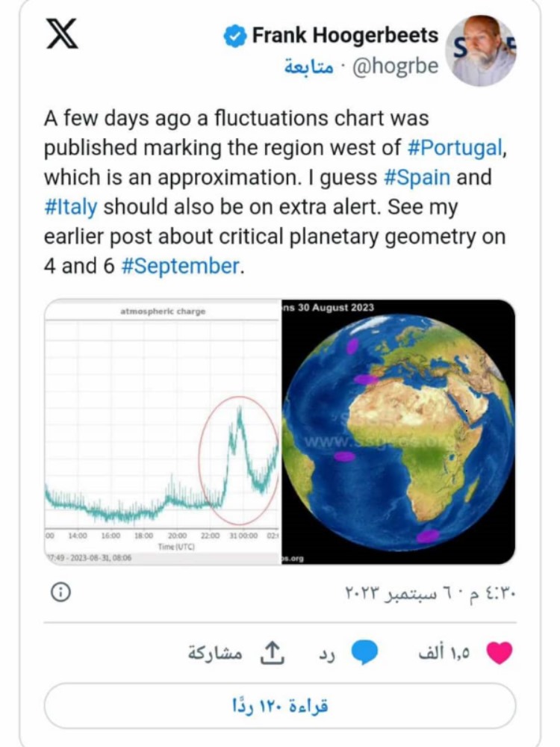Click the Frank Hoogerbeets display name
The image size is (560, 747).
pyautogui.click(x=345, y=36)
